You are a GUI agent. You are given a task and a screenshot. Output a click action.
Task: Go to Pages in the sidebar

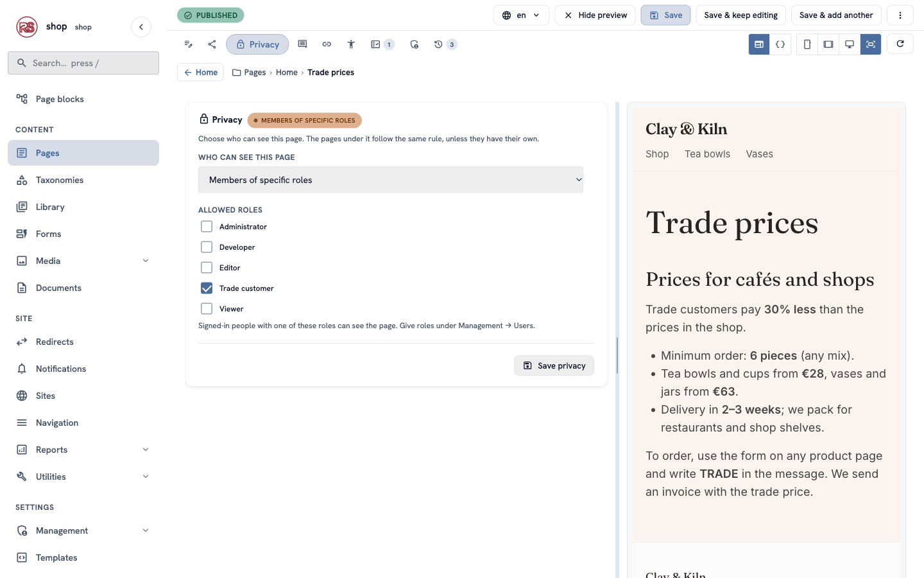tap(83, 153)
